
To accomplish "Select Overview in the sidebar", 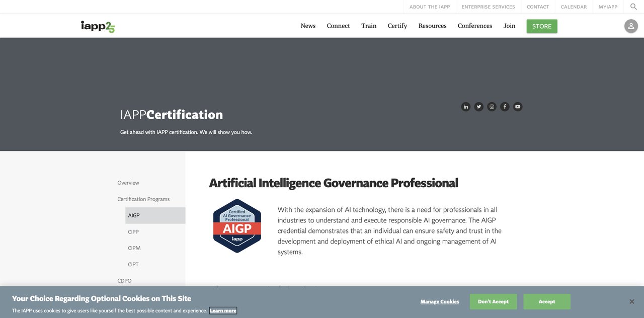I will coord(128,183).
